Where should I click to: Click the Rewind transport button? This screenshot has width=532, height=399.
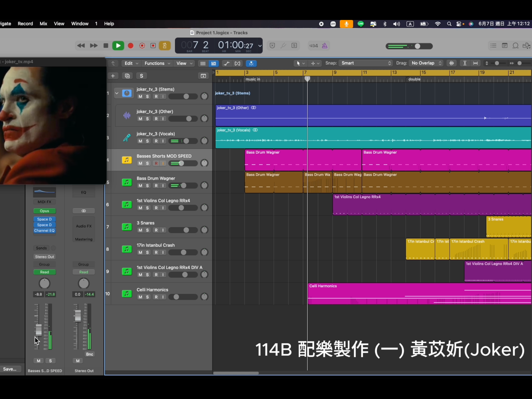pos(81,46)
